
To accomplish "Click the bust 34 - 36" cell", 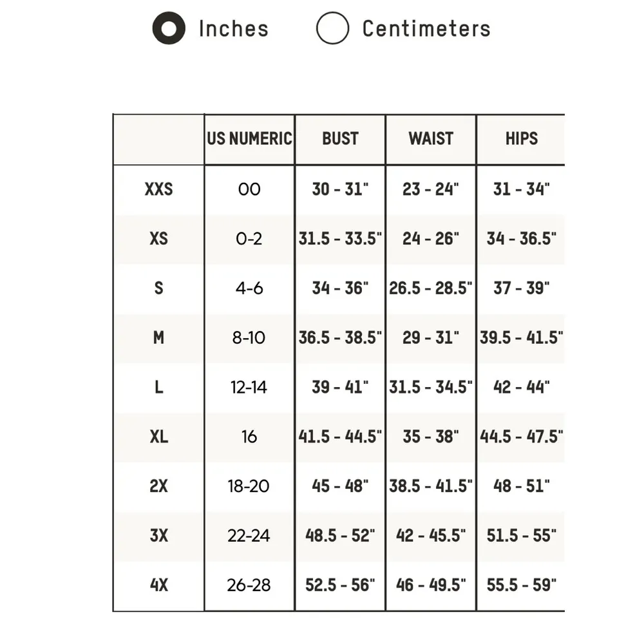I will pos(340,289).
